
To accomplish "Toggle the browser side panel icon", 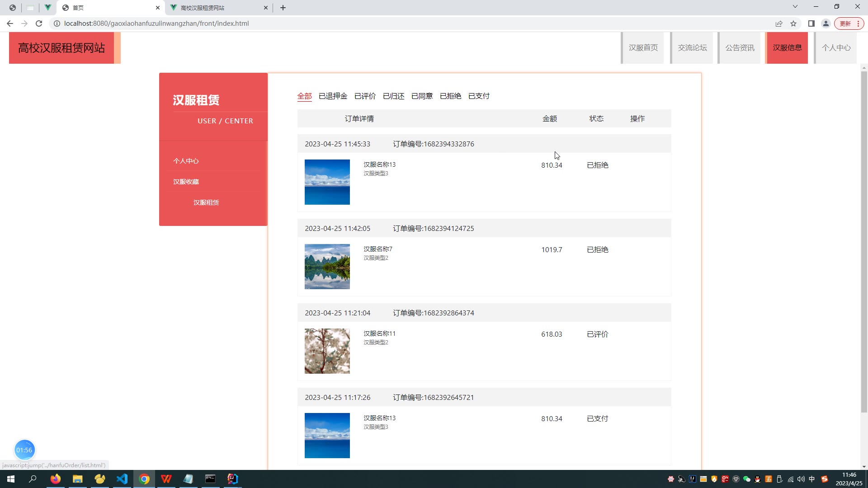I will tap(811, 23).
